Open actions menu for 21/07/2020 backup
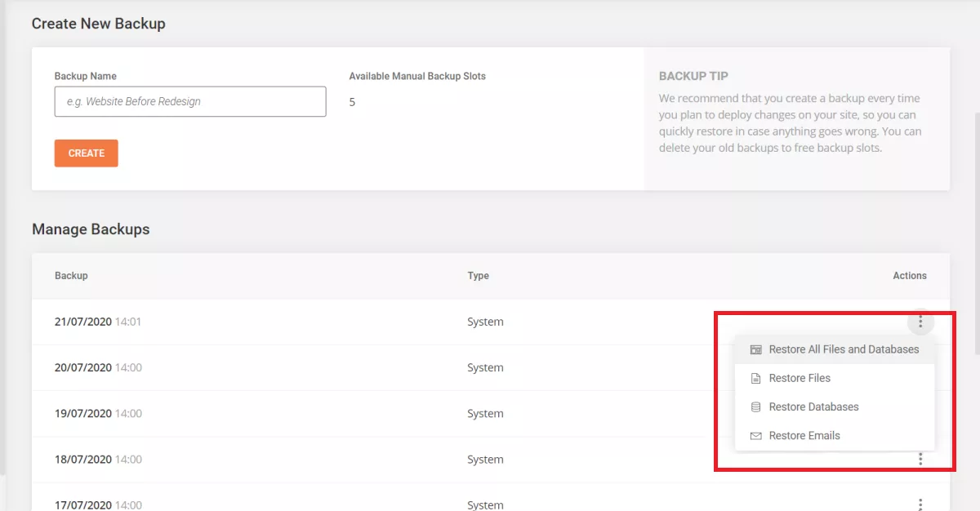The image size is (980, 511). pyautogui.click(x=920, y=322)
